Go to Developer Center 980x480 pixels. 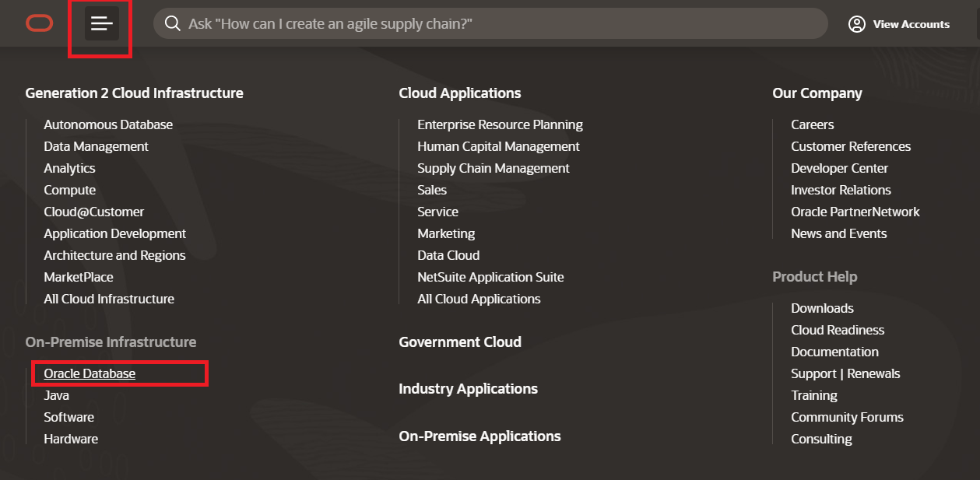[x=839, y=168]
